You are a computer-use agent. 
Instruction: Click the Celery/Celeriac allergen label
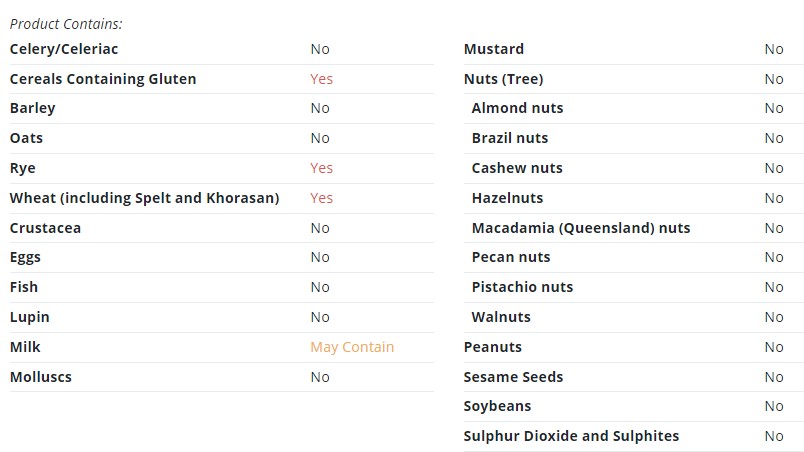pos(64,49)
